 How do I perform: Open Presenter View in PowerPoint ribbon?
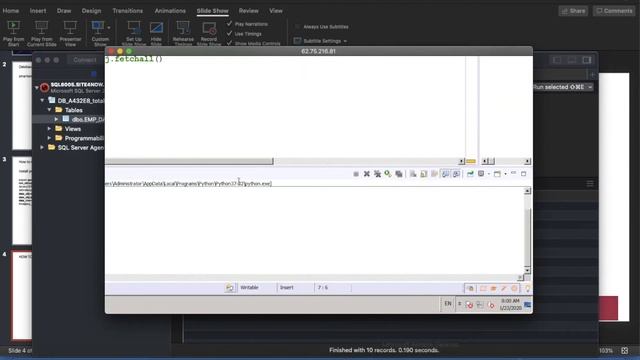[x=70, y=33]
